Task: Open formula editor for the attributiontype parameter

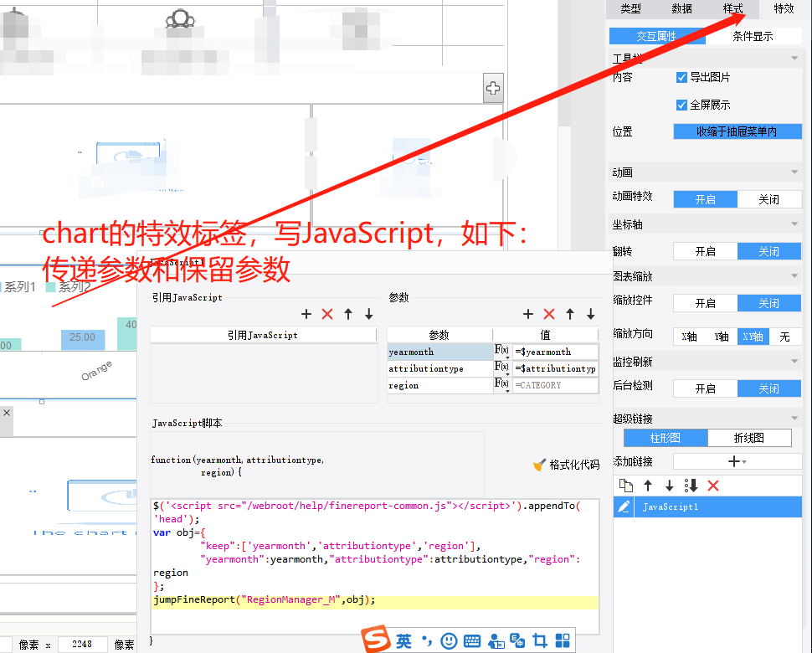Action: point(501,368)
